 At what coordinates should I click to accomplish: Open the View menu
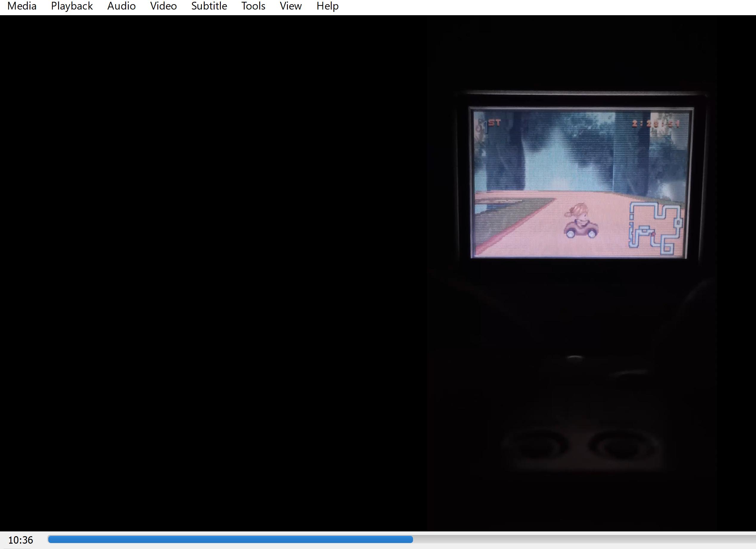coord(291,6)
